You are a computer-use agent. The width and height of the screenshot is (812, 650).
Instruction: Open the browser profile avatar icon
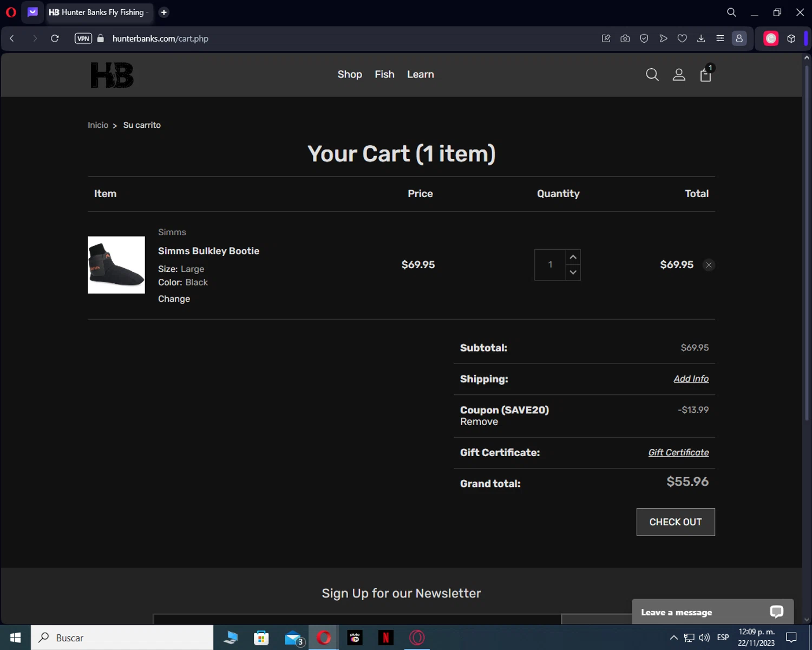point(739,38)
